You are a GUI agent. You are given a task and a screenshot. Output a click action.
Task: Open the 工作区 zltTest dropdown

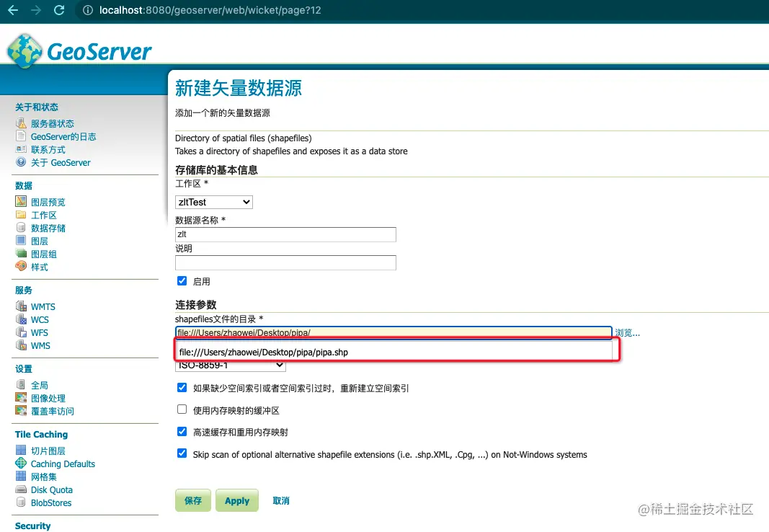click(214, 202)
